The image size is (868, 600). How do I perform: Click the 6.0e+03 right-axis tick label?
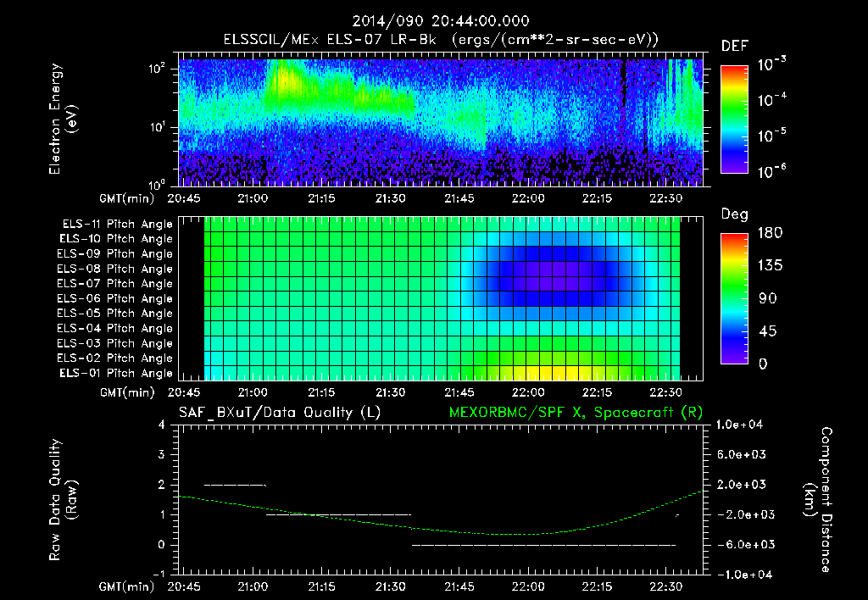pyautogui.click(x=741, y=454)
